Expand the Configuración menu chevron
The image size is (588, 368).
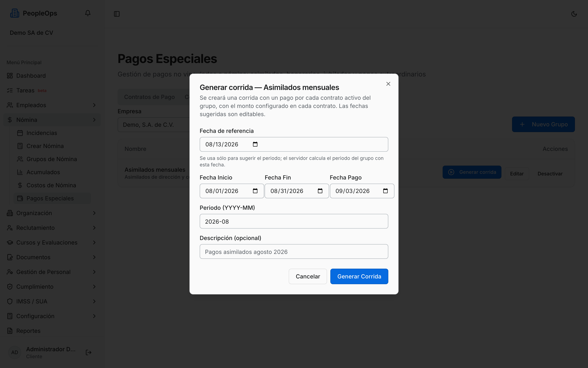(94, 316)
